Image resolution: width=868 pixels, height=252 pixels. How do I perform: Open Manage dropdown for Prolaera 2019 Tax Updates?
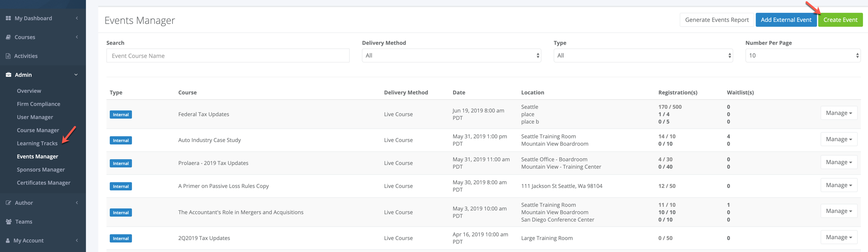tap(839, 162)
